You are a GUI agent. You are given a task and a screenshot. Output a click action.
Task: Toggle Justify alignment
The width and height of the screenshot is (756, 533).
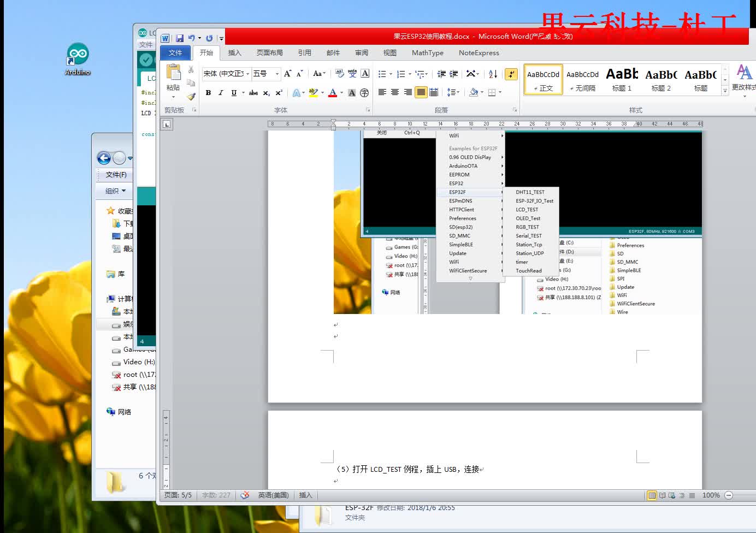pos(421,92)
